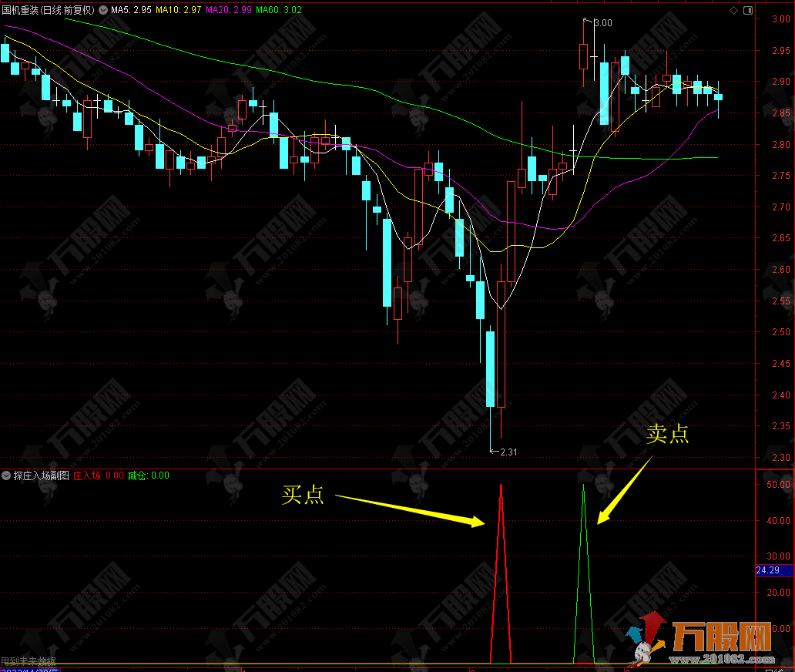Click the 50.00 sub-chart axis label
Image resolution: width=795 pixels, height=672 pixels.
778,484
